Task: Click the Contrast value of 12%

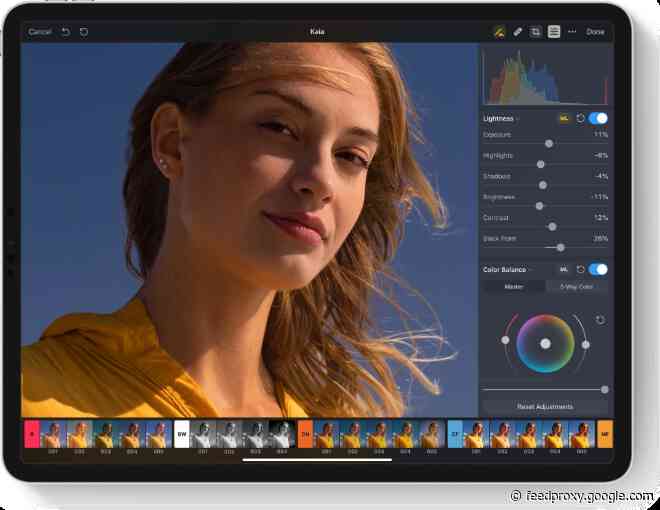Action: (x=601, y=218)
